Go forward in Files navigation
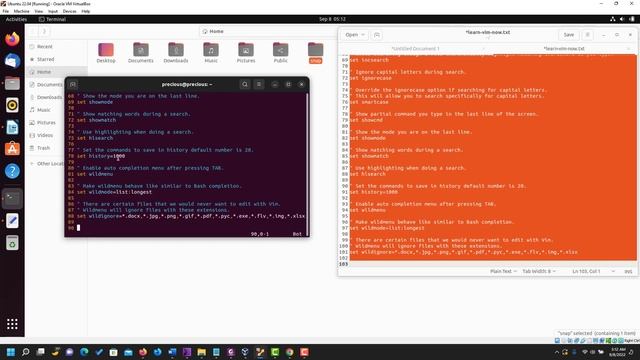640x360 pixels. 44,31
